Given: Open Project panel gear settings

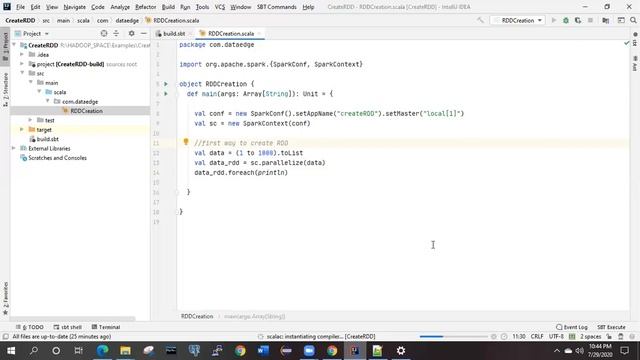Looking at the screenshot, I should (131, 33).
